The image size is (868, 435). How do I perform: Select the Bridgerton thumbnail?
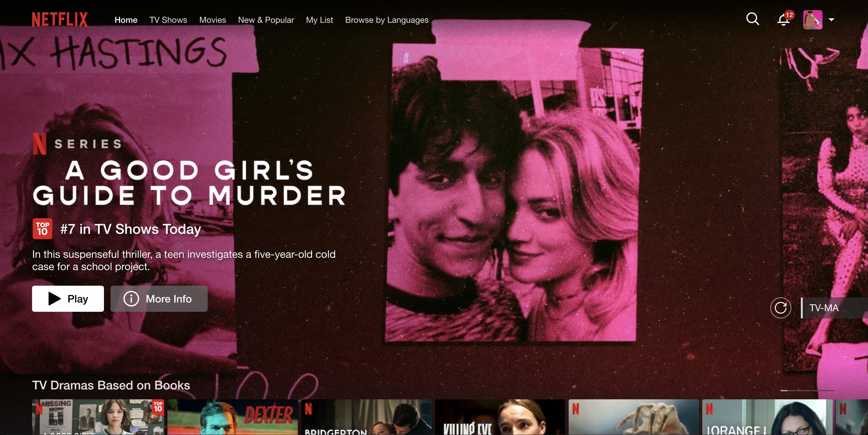(366, 417)
